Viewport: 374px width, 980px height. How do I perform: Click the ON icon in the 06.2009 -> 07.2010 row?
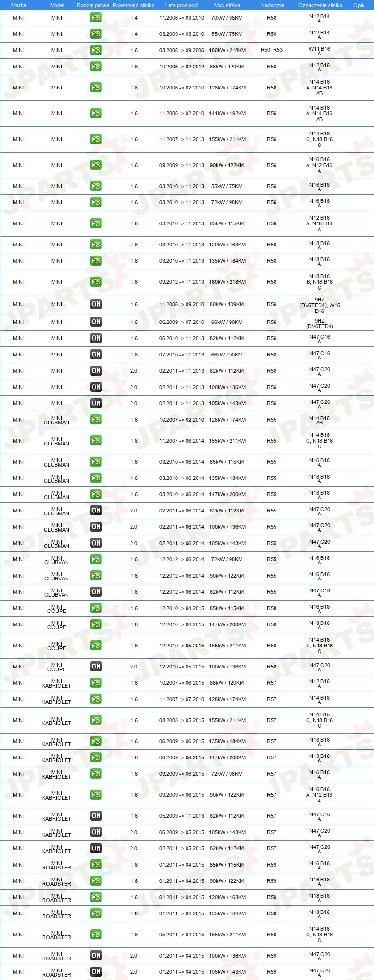tap(96, 322)
